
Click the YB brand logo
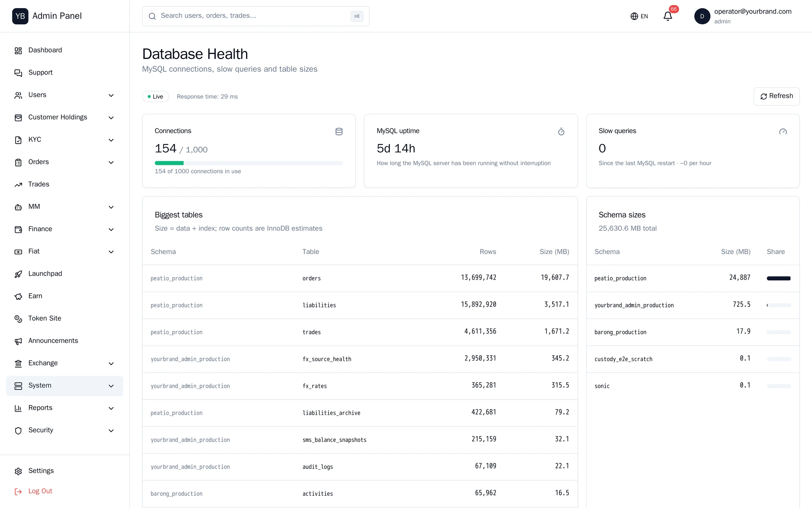(x=20, y=16)
